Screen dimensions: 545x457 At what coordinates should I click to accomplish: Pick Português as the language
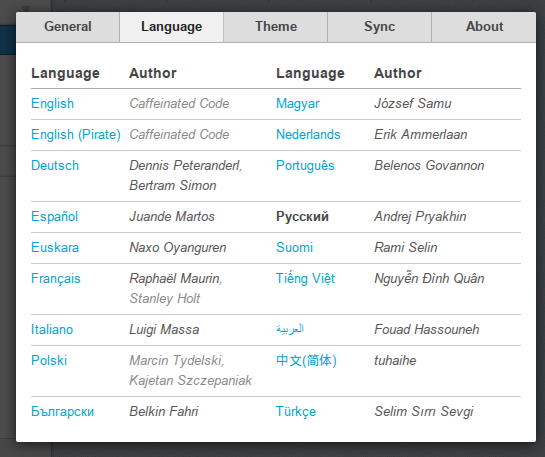point(305,165)
